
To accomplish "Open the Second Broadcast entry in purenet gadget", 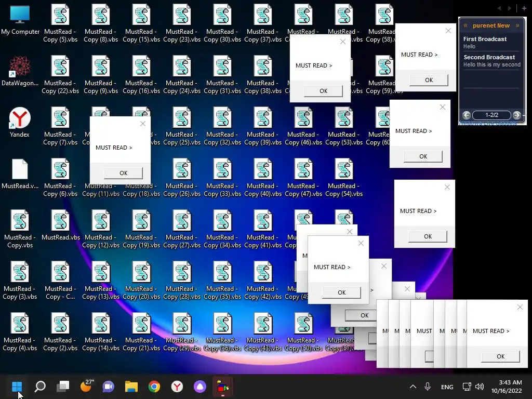I will [491, 61].
